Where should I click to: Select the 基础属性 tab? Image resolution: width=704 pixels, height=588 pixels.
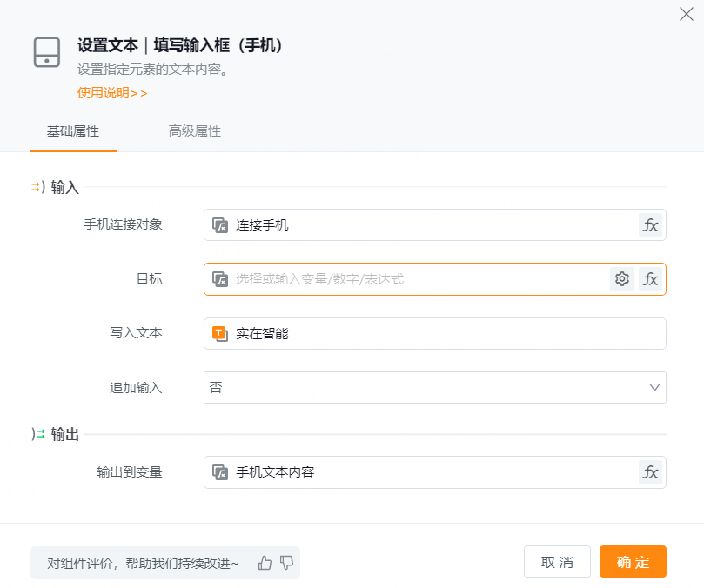[x=73, y=131]
